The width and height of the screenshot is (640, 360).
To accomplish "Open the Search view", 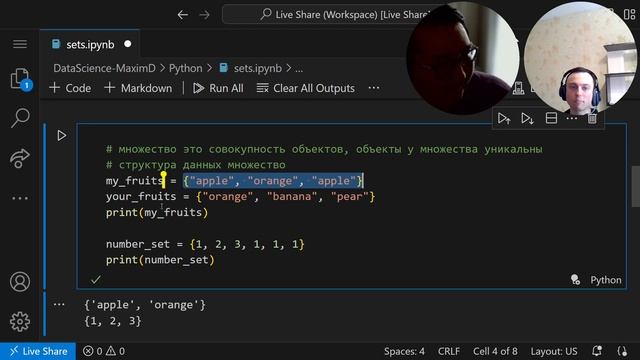I will click(20, 118).
